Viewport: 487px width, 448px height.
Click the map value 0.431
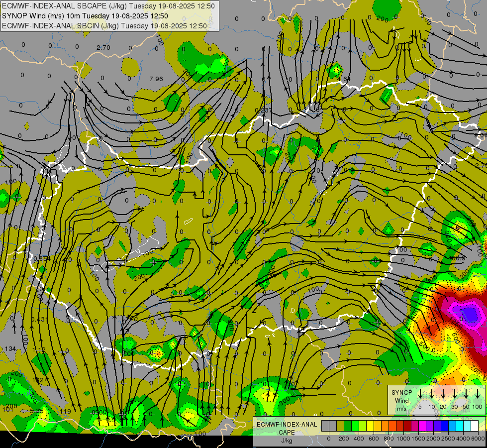pos(40,320)
